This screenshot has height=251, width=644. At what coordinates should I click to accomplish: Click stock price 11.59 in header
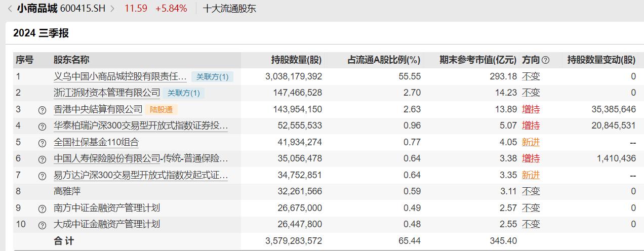click(136, 9)
